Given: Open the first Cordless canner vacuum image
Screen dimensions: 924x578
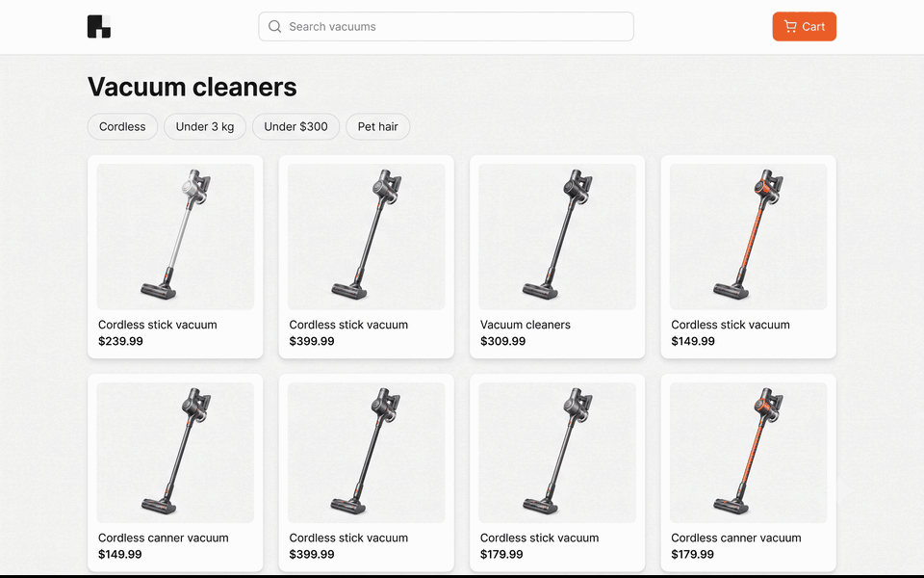Looking at the screenshot, I should [x=175, y=453].
